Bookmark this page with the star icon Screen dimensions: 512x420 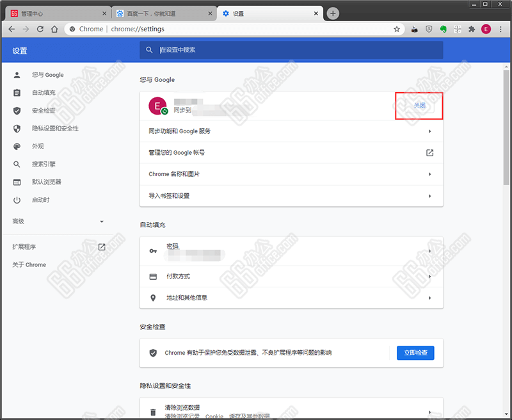click(x=397, y=29)
